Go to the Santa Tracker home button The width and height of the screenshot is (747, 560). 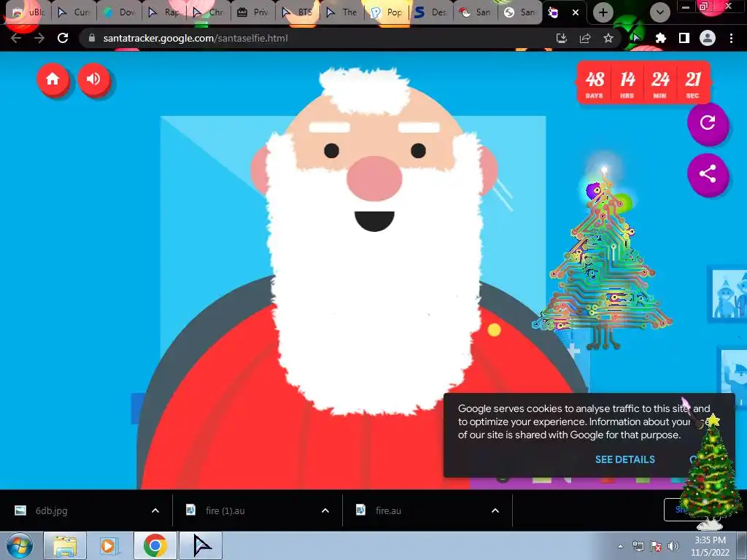pos(53,79)
